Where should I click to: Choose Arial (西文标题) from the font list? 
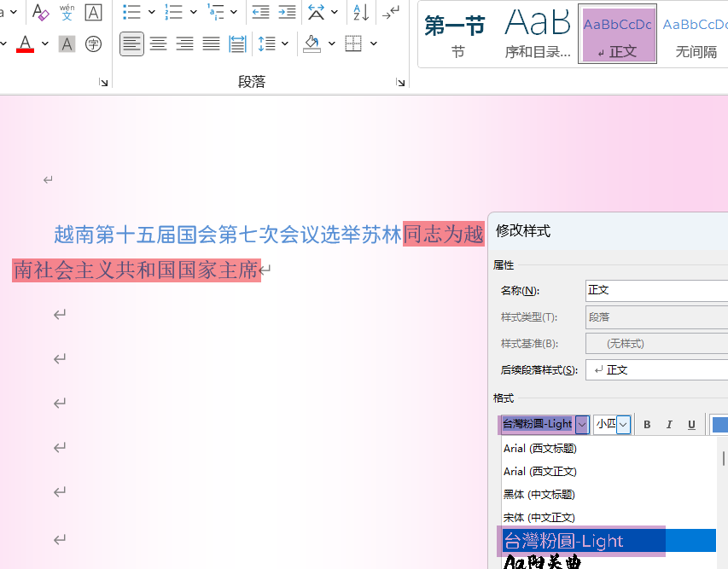609,449
